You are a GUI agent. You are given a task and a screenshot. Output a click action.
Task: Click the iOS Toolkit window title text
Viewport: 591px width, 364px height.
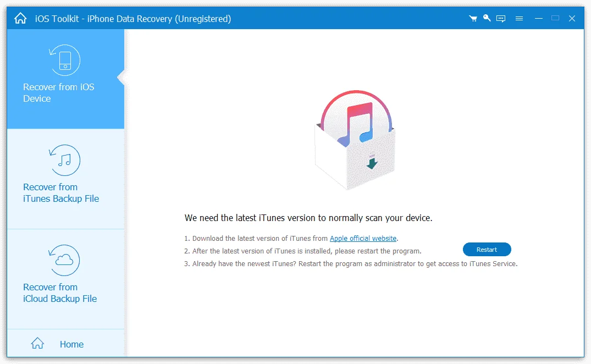point(133,19)
